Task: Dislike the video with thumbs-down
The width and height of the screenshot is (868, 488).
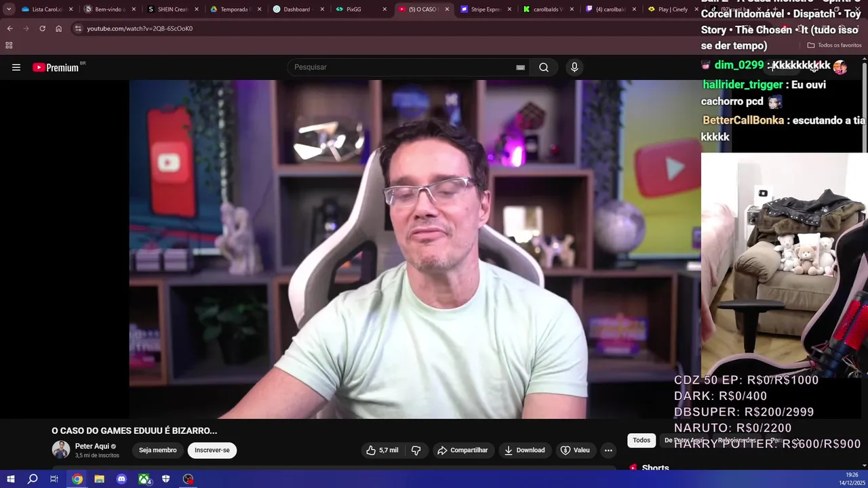Action: [x=416, y=450]
